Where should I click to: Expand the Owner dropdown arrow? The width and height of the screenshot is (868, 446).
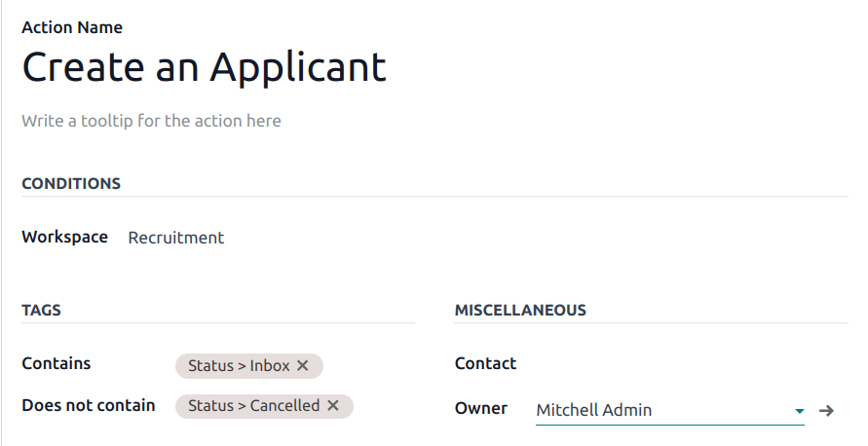[800, 411]
